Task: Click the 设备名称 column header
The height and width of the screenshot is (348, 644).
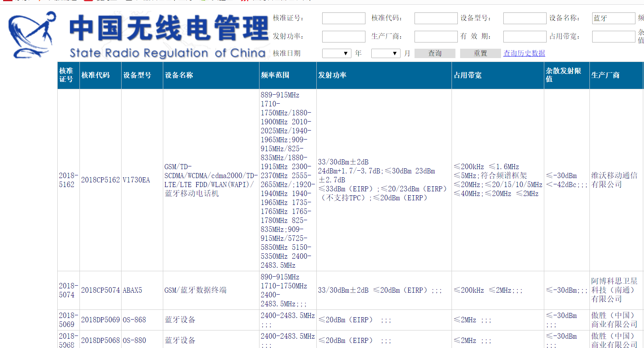Action: pyautogui.click(x=211, y=75)
